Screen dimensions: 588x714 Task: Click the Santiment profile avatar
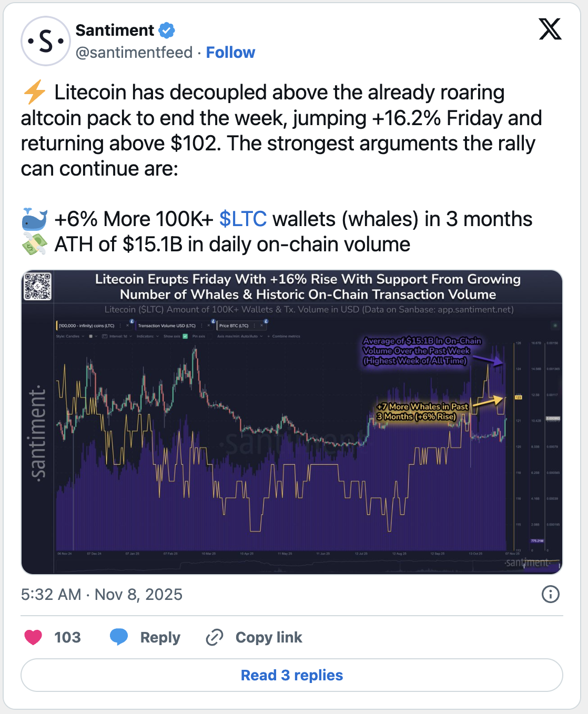[46, 41]
